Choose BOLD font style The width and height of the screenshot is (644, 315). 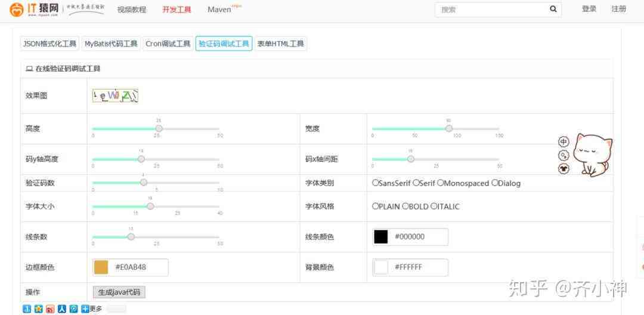click(x=405, y=206)
